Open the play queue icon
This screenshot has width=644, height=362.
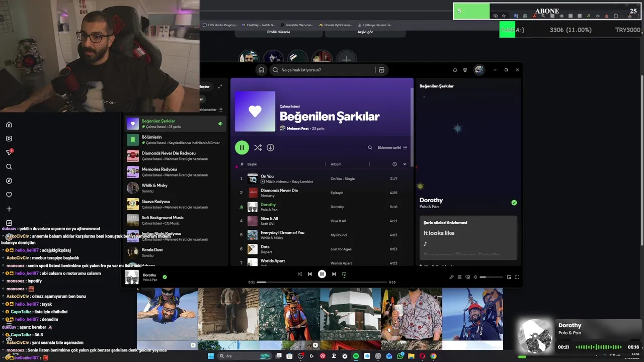(459, 277)
